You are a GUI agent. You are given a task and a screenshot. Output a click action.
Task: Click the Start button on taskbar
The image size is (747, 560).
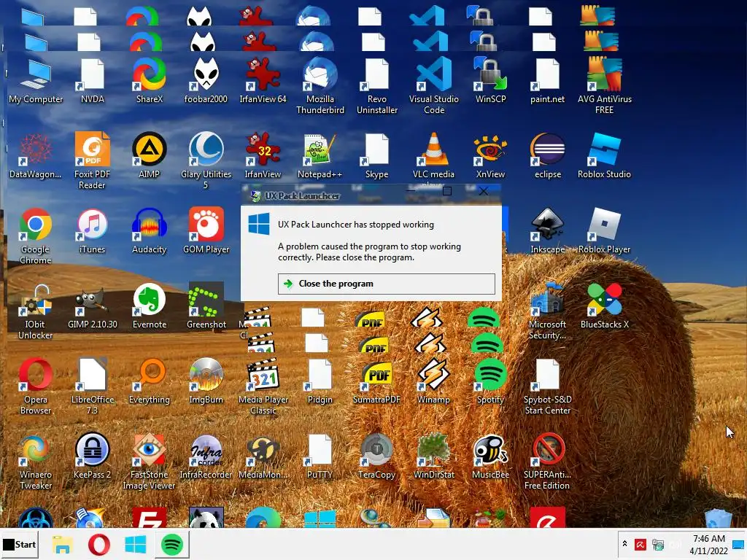20,544
